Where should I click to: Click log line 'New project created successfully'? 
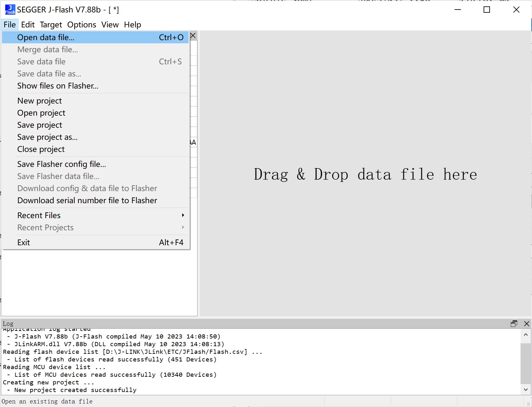72,390
